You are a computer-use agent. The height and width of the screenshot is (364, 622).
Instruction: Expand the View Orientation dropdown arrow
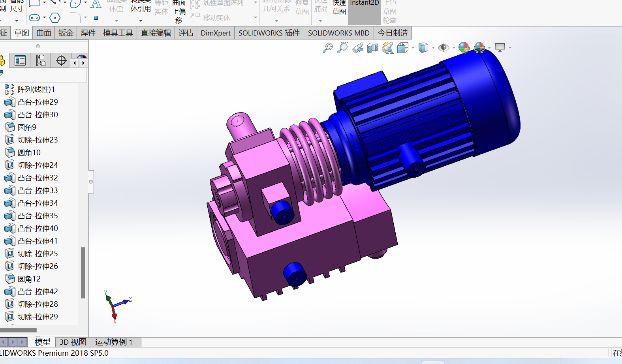pyautogui.click(x=413, y=48)
